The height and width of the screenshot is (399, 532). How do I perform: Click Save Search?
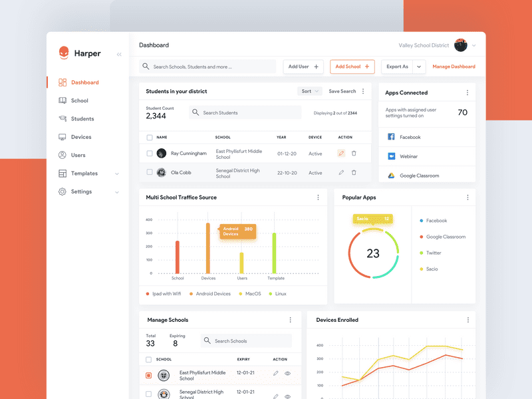[x=342, y=91]
